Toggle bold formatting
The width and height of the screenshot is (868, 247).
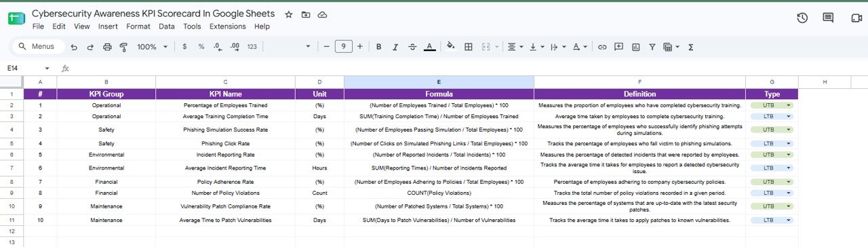[x=378, y=47]
